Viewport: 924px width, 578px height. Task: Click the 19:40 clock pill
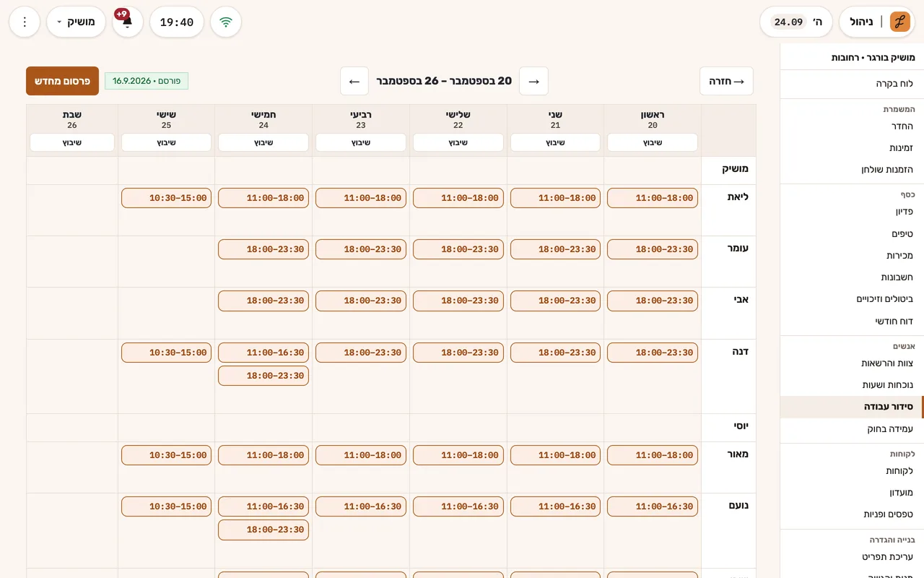[x=177, y=22]
